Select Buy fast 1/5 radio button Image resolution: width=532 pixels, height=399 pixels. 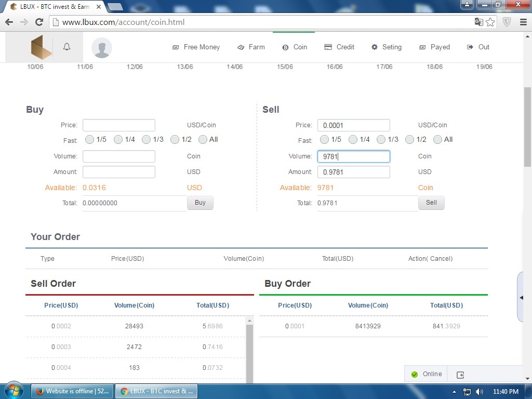point(89,139)
